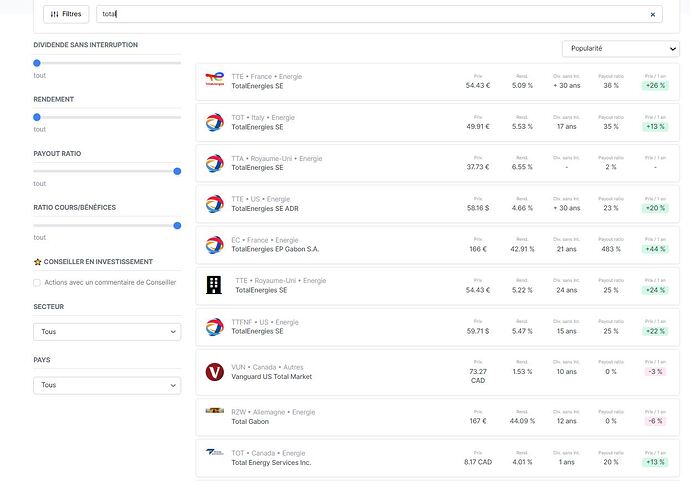Click the '+26 %' badge of TTE France

tap(655, 86)
